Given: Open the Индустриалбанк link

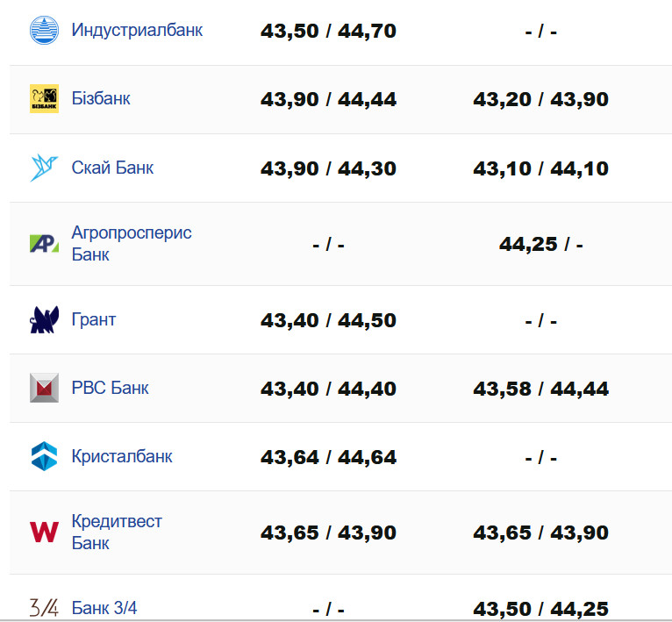Looking at the screenshot, I should [x=137, y=30].
